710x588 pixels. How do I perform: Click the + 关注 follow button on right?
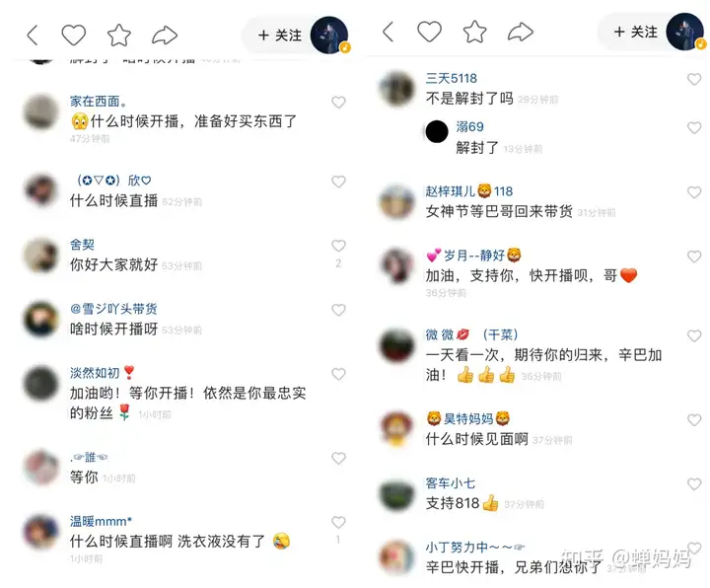636,32
